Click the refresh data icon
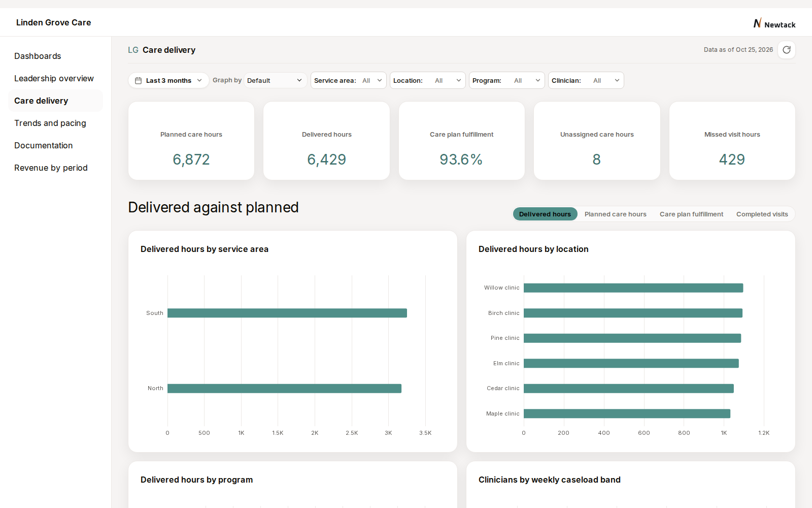Screen dimensions: 812x508 (x=787, y=50)
